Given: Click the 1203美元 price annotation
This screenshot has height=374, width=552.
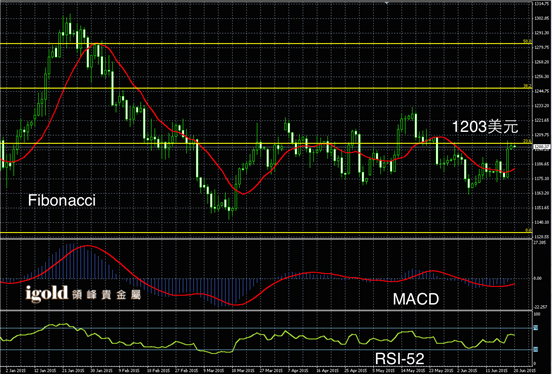Looking at the screenshot, I should (485, 127).
